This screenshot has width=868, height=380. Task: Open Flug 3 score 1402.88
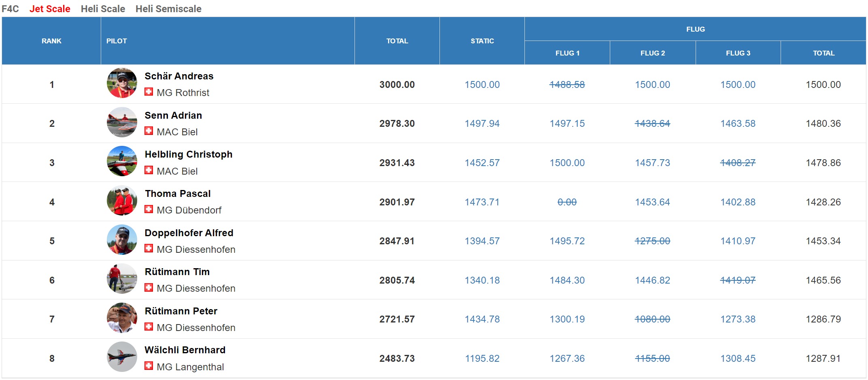[738, 202]
